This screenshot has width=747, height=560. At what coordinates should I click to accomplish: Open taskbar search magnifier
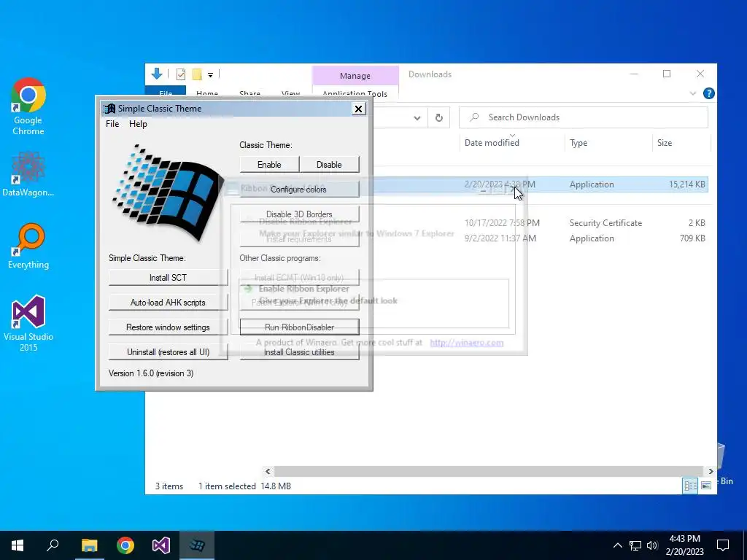(x=53, y=545)
